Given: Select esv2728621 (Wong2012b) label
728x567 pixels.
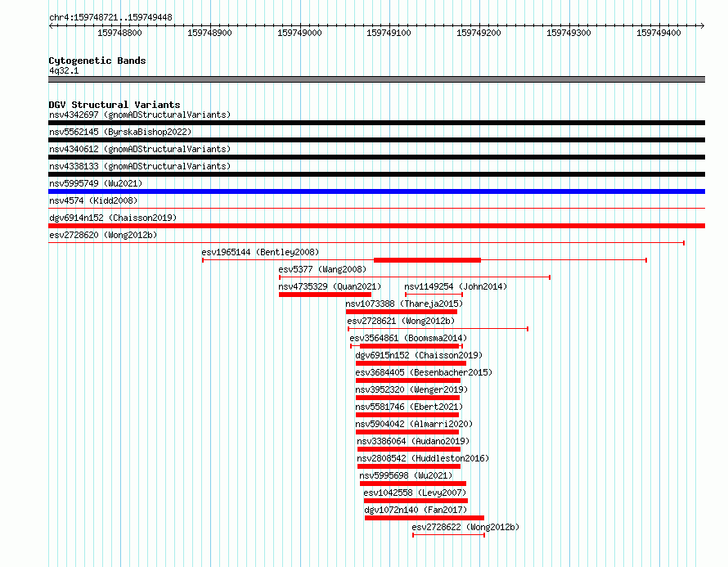Looking at the screenshot, I should [401, 321].
